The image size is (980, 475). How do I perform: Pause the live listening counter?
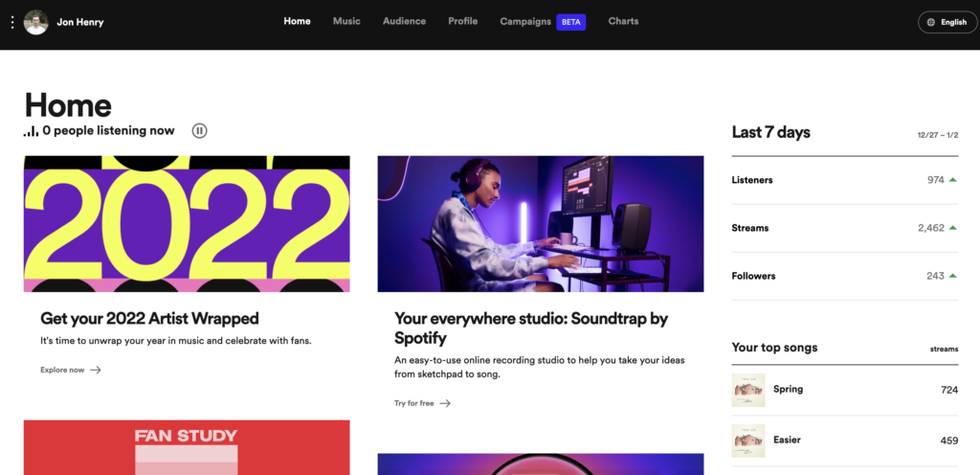tap(199, 130)
